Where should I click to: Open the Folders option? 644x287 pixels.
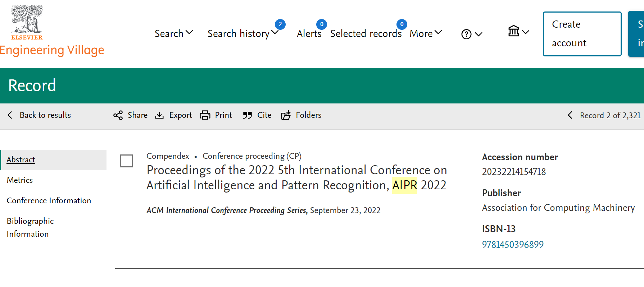(309, 115)
